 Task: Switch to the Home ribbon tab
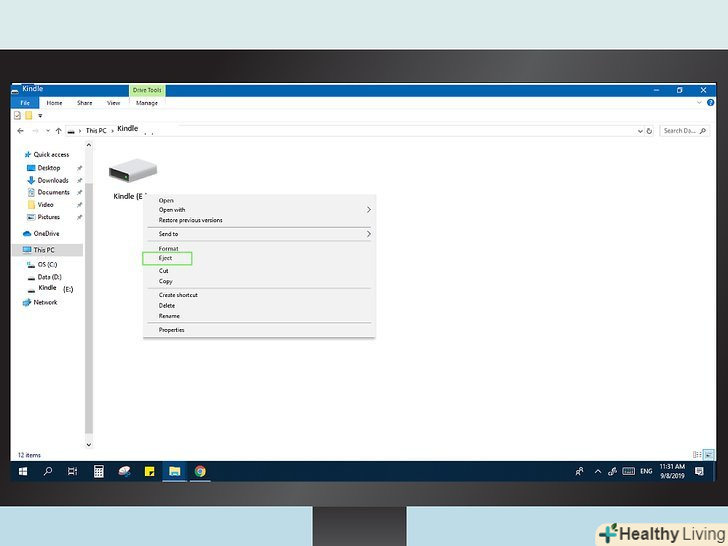(x=54, y=103)
